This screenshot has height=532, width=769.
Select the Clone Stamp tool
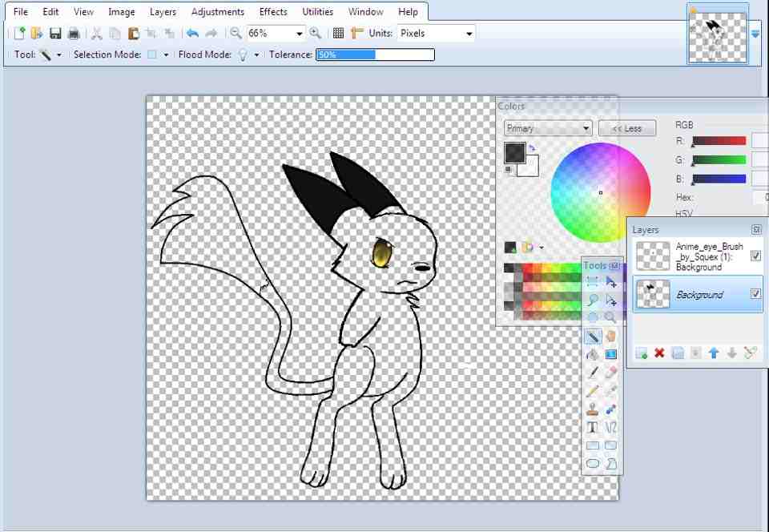coord(593,409)
